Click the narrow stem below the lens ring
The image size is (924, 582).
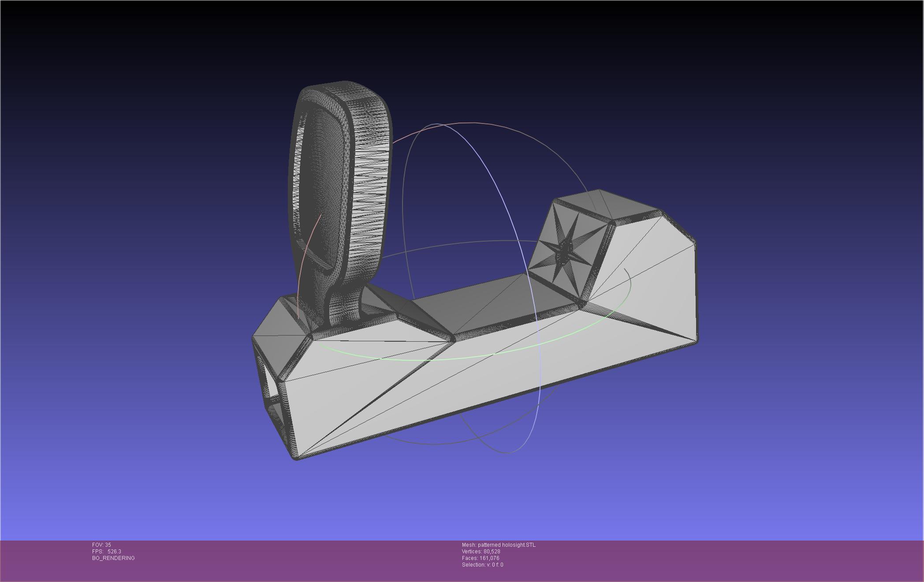coord(345,304)
